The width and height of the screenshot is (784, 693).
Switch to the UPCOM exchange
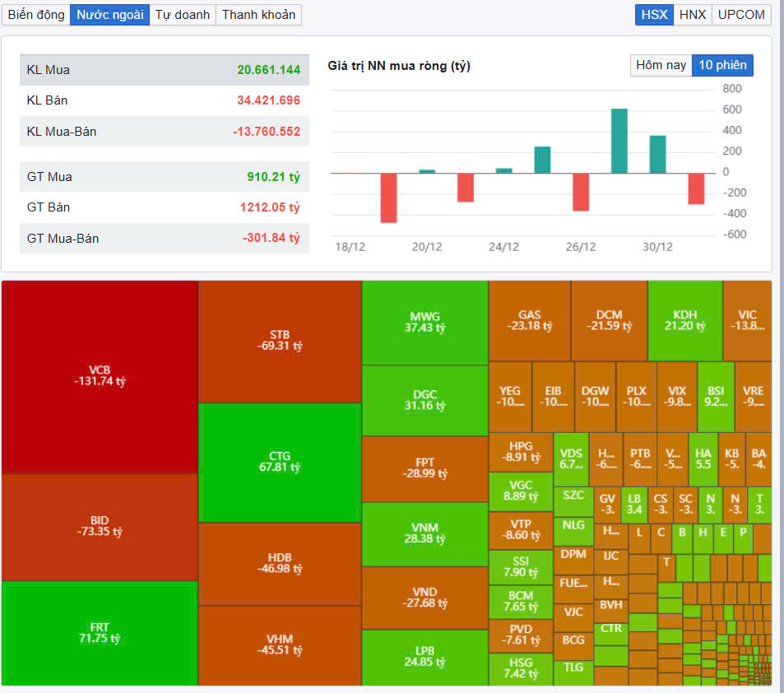[x=741, y=15]
